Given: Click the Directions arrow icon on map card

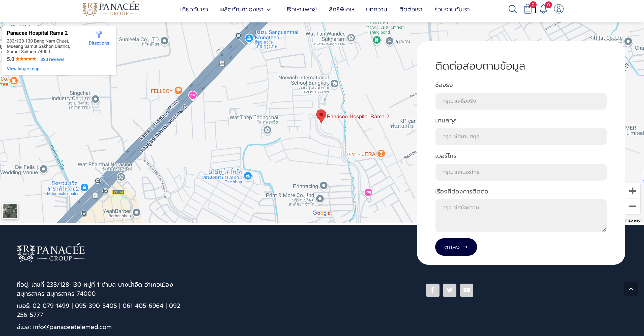Looking at the screenshot, I should pos(99,35).
